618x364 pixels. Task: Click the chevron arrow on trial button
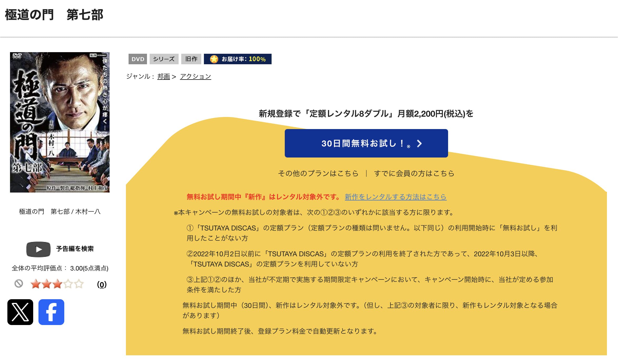[x=419, y=144]
